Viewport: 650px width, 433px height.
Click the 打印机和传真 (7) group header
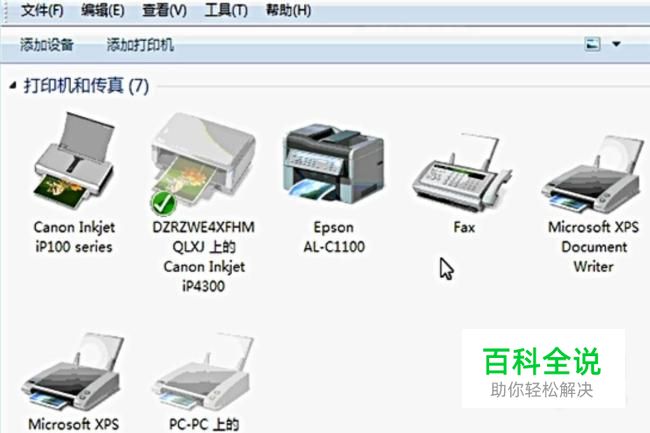(x=86, y=86)
